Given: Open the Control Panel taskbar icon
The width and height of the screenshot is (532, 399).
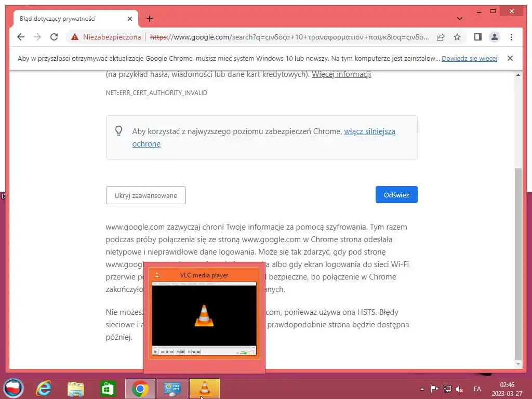Looking at the screenshot, I should click(172, 389).
